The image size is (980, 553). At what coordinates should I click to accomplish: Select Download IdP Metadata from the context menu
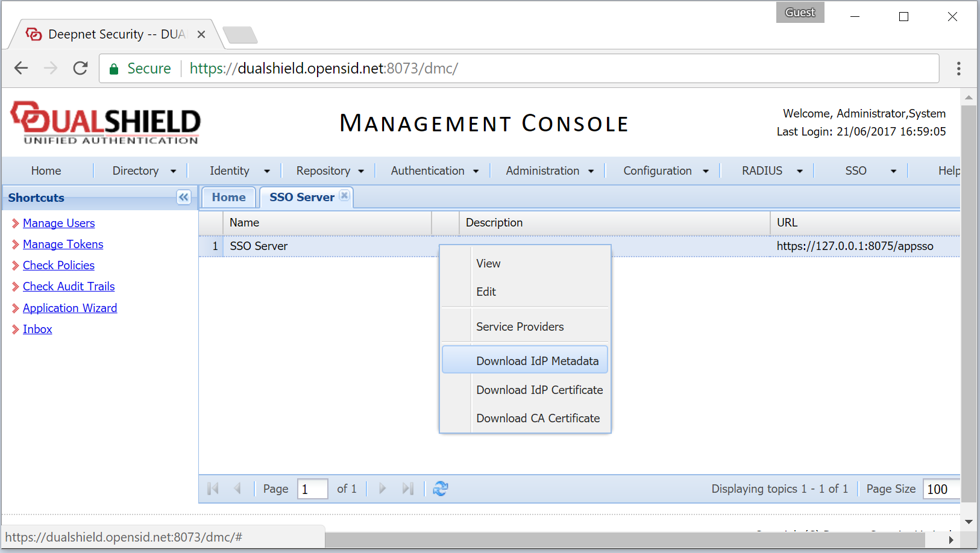pyautogui.click(x=537, y=361)
